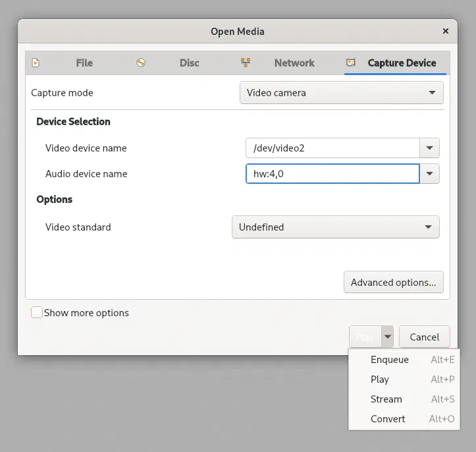This screenshot has height=452, width=476.
Task: Open the Capture mode dropdown
Action: tap(341, 93)
